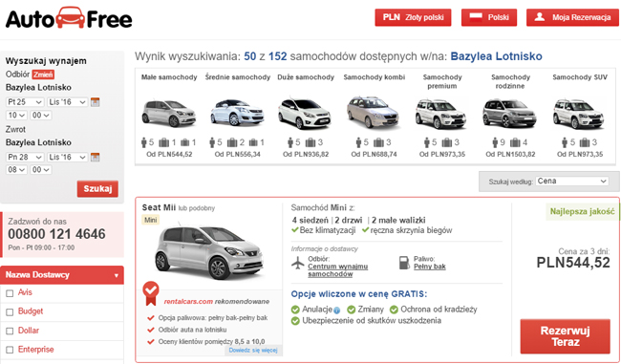The height and width of the screenshot is (364, 621).
Task: Click the Najlepsza jakość badge
Action: click(582, 211)
